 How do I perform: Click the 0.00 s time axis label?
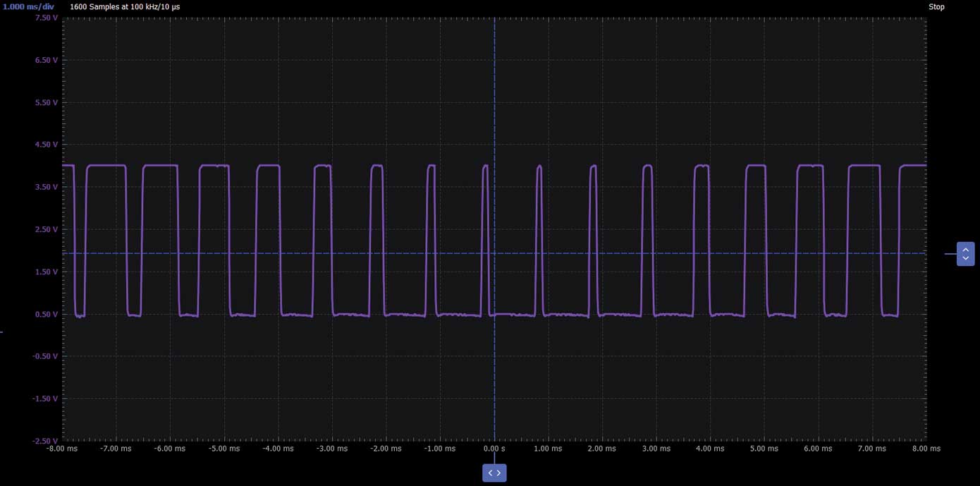click(x=494, y=448)
